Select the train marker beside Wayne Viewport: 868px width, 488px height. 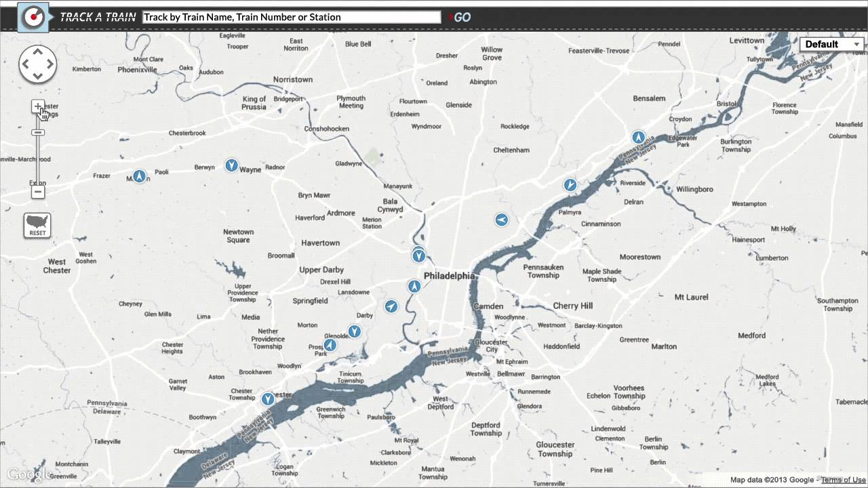pos(231,165)
